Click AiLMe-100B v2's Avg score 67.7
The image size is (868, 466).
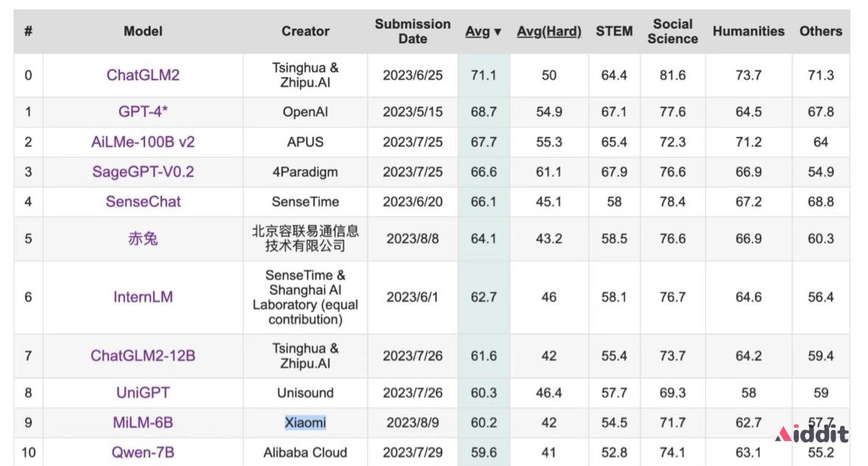click(x=483, y=142)
